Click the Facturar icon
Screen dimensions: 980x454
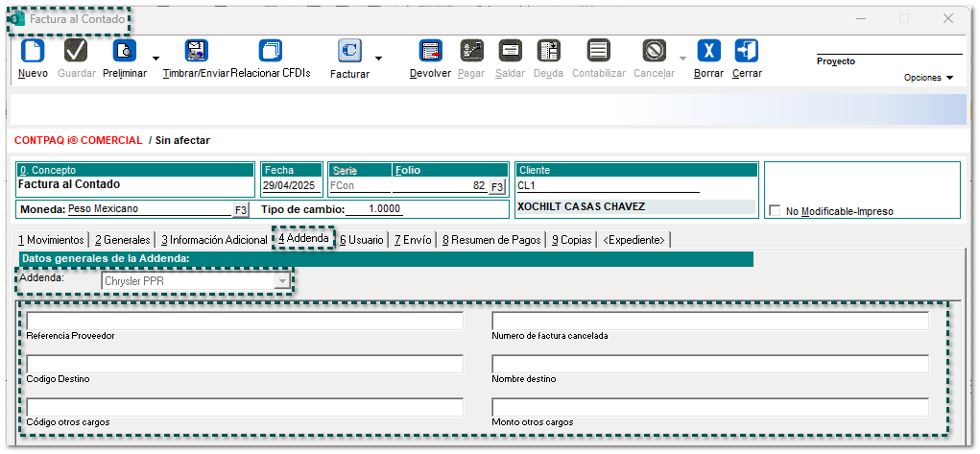point(350,51)
